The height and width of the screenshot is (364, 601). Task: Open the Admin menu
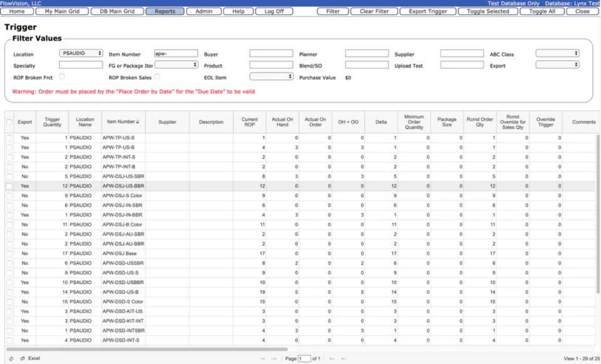[204, 11]
